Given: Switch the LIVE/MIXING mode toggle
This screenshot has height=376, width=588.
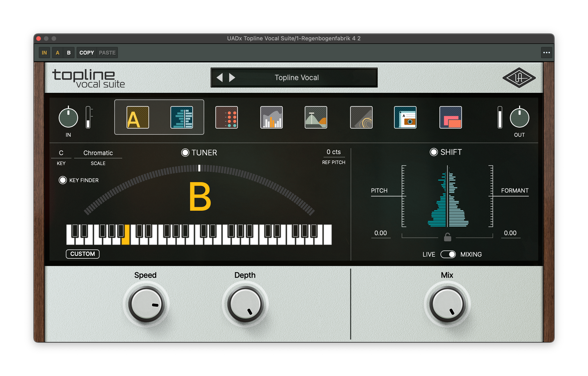Looking at the screenshot, I should tap(448, 254).
